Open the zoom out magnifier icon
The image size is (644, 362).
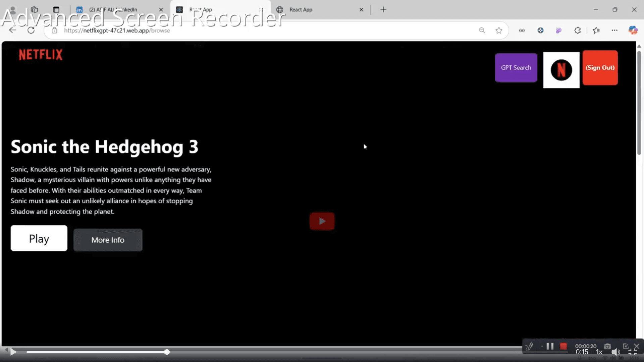[482, 31]
